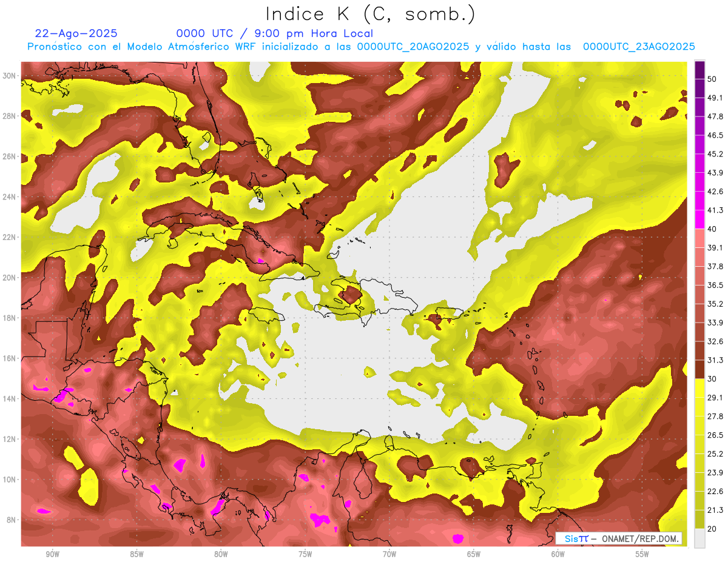Click the "0000UTC_20AGO2025" initialization time text
The width and height of the screenshot is (728, 562).
(x=413, y=47)
